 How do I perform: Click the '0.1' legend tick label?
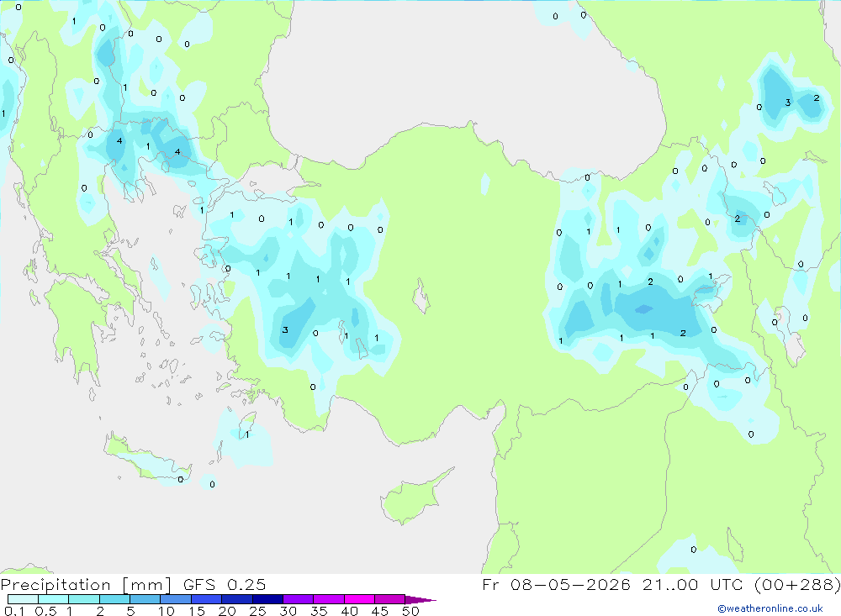pos(14,611)
